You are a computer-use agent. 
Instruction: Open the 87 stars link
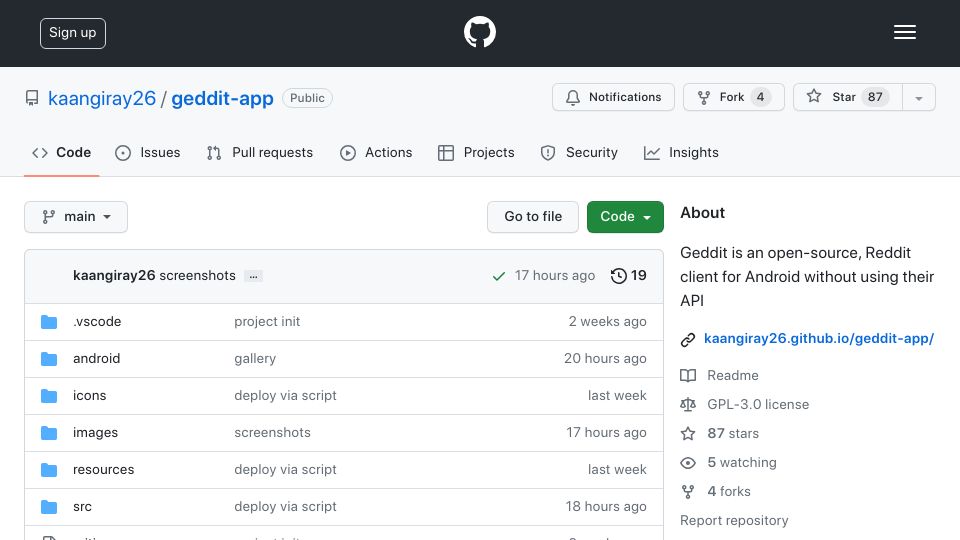[733, 433]
